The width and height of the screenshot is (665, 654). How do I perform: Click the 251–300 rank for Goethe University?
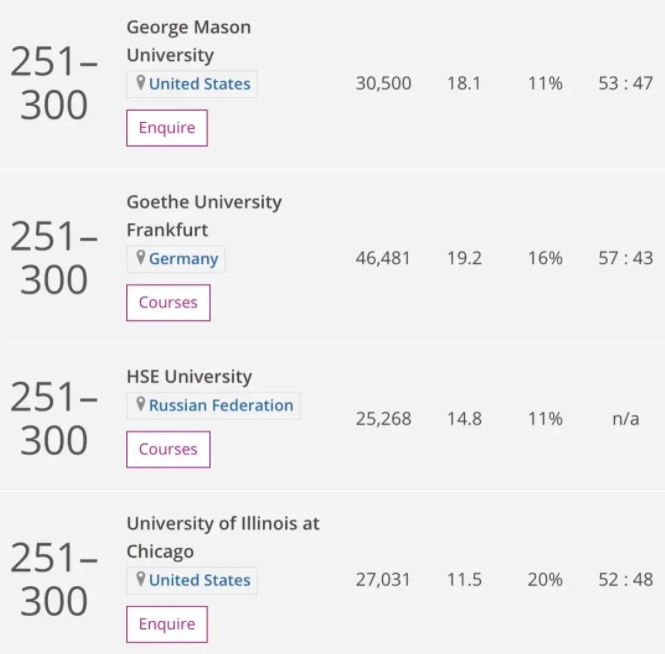coord(54,257)
